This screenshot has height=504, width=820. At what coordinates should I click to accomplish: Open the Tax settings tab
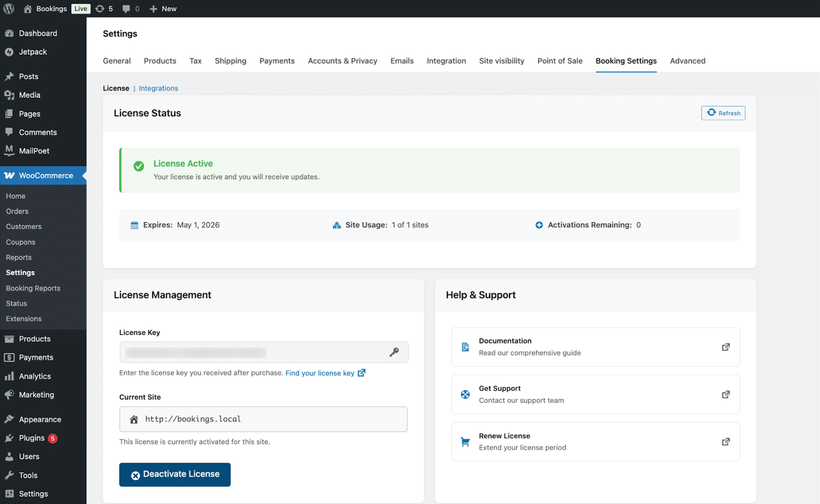pos(195,61)
